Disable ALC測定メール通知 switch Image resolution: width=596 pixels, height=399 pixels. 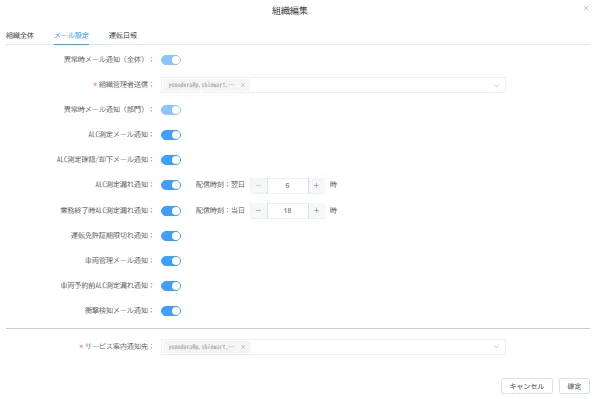171,135
